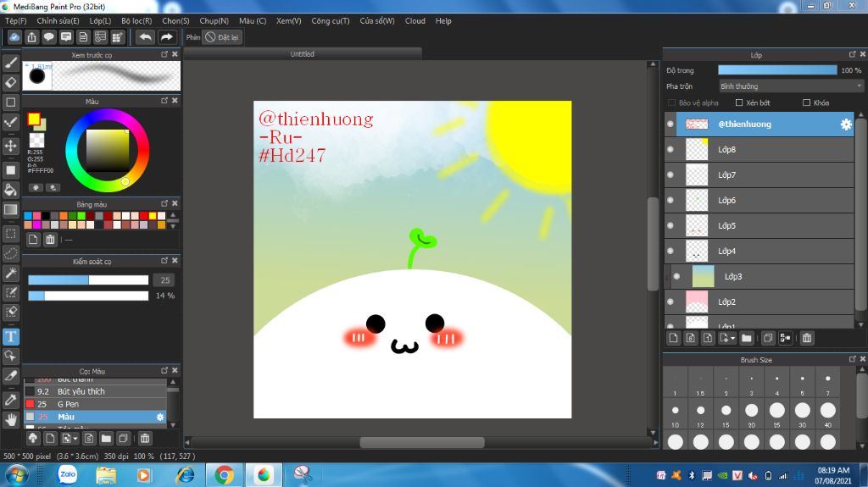Undock the Bảng màu palette panel
The width and height of the screenshot is (868, 487).
[x=164, y=203]
